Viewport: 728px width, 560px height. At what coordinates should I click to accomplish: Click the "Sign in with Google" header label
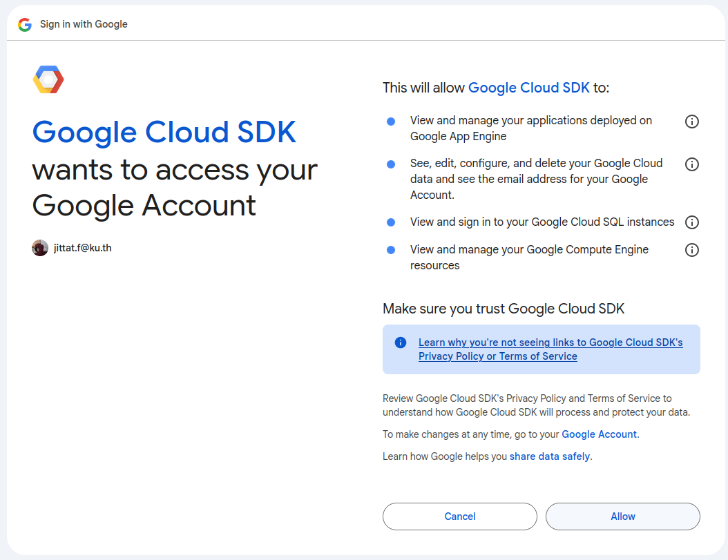(84, 23)
